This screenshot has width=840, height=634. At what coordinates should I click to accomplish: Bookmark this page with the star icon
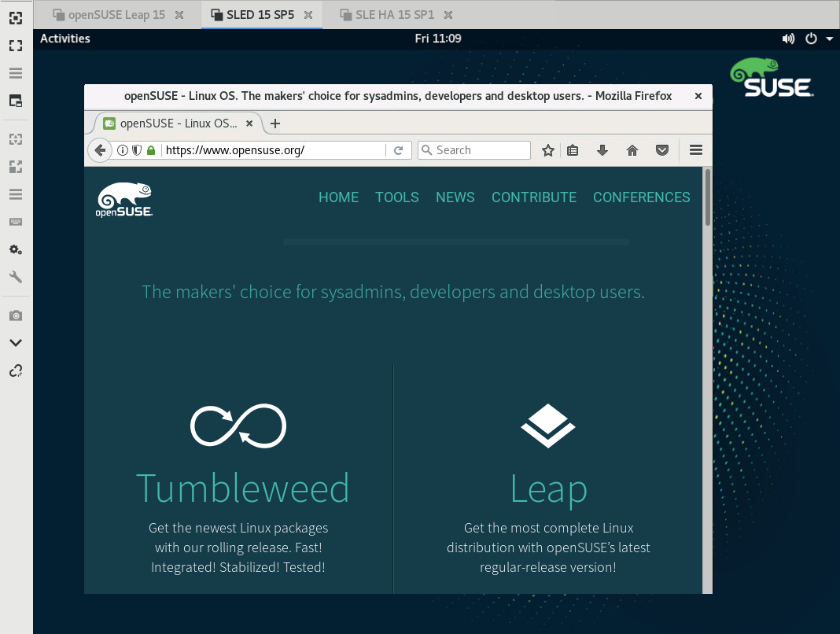548,150
